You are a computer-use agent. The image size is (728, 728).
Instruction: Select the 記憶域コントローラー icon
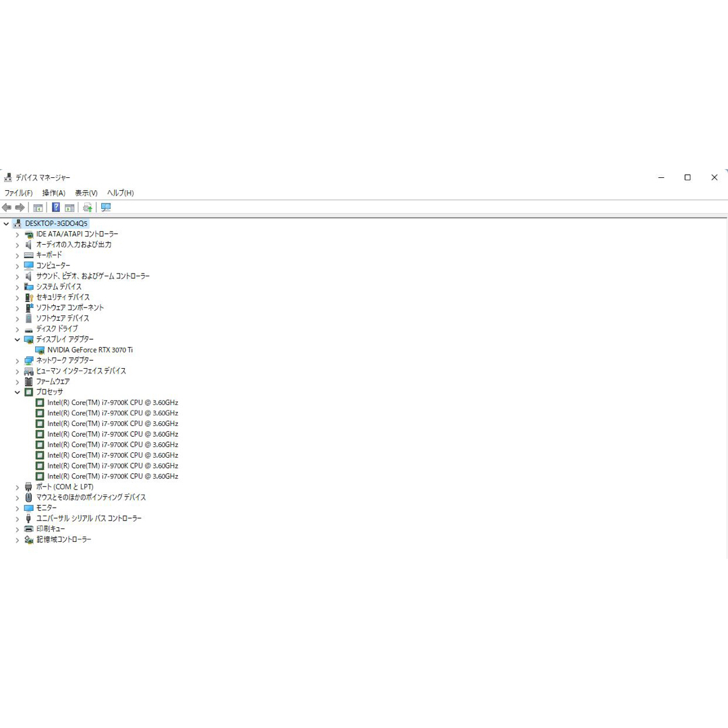click(29, 539)
